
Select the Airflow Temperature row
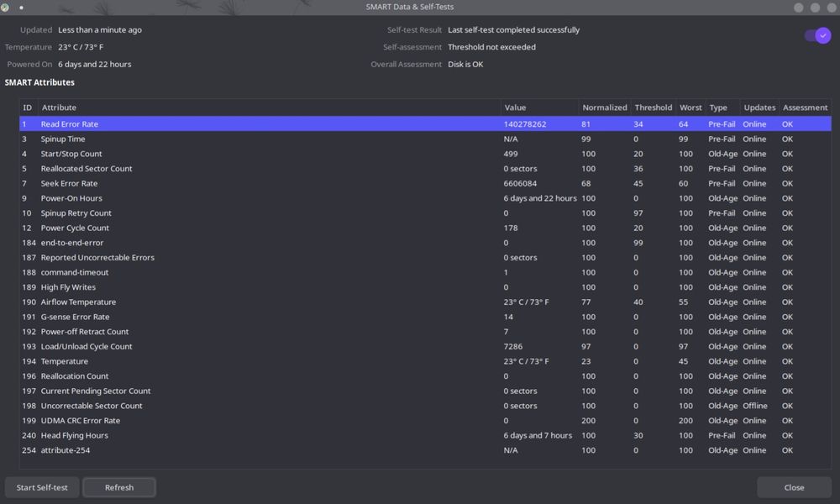(x=425, y=302)
